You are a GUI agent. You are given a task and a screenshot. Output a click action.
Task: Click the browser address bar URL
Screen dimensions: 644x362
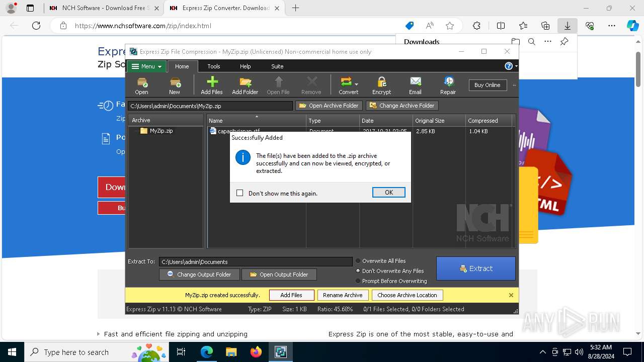point(143,26)
